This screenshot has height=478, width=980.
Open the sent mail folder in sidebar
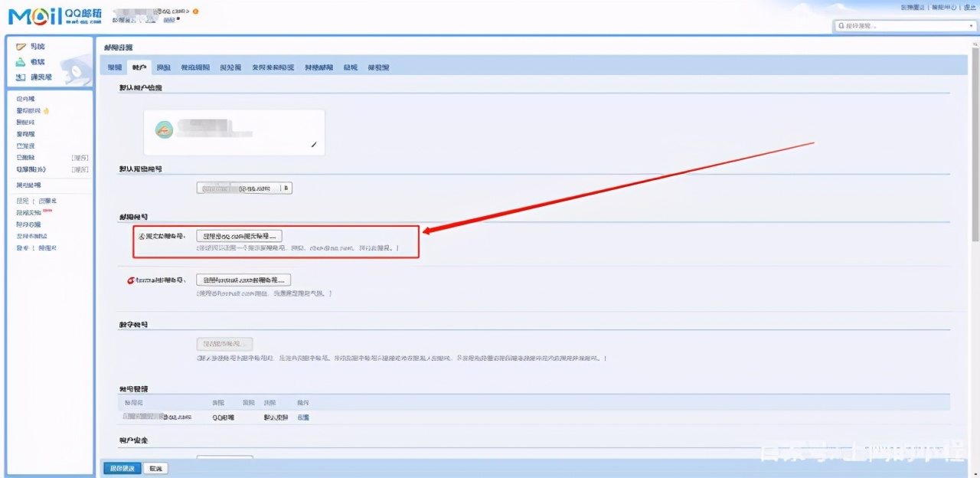coord(25,146)
